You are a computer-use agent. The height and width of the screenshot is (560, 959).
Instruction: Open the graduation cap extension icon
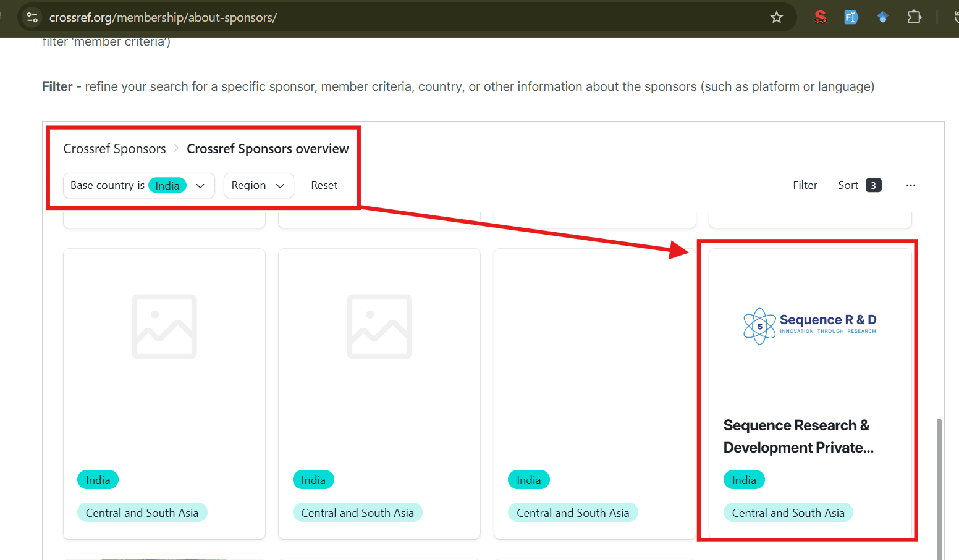882,17
